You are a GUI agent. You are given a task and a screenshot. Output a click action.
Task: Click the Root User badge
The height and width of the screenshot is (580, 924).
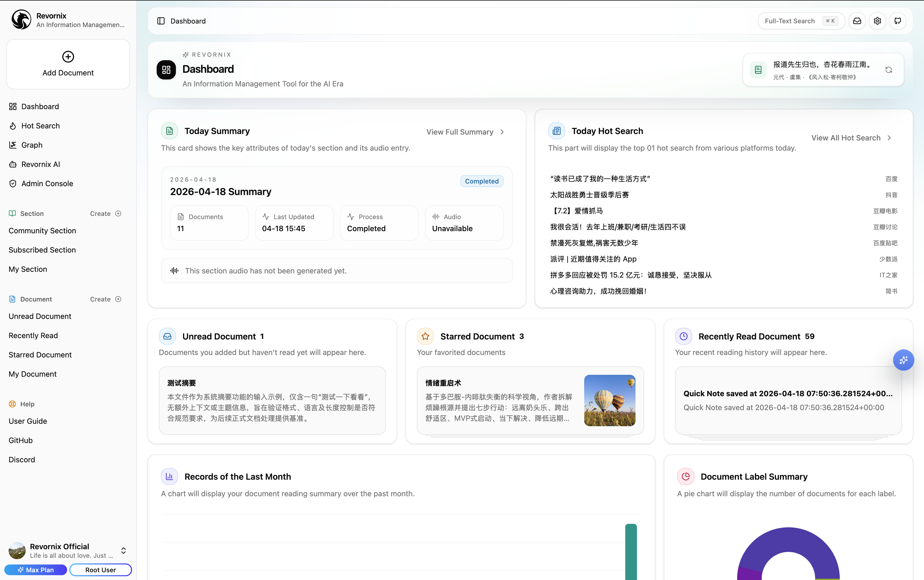101,570
